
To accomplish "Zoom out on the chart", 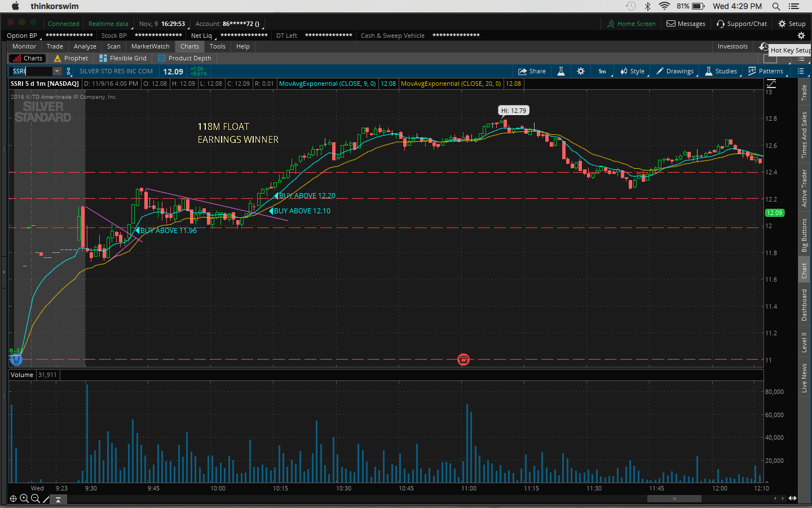I will point(36,498).
